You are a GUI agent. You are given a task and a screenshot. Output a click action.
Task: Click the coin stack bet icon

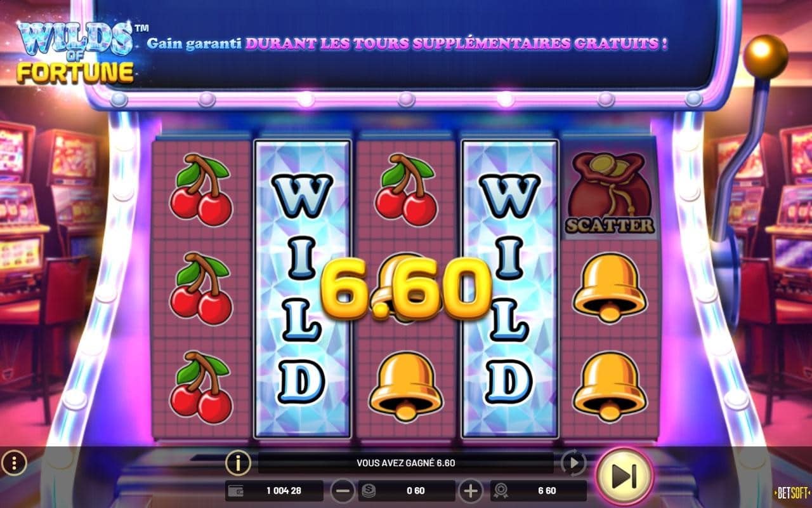pos(368,490)
